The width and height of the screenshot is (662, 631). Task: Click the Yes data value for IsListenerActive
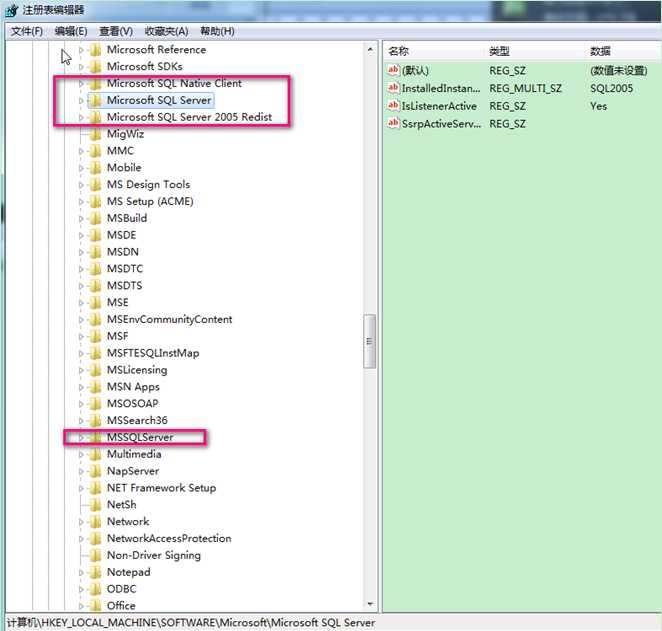pos(598,106)
